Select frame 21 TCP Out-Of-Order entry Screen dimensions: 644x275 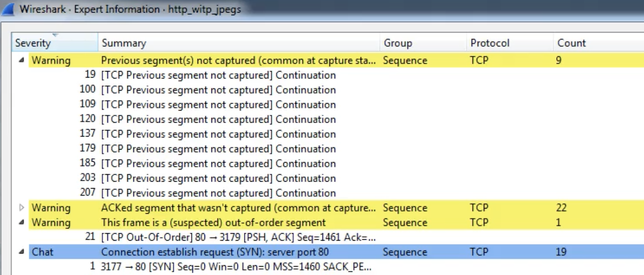(238, 238)
